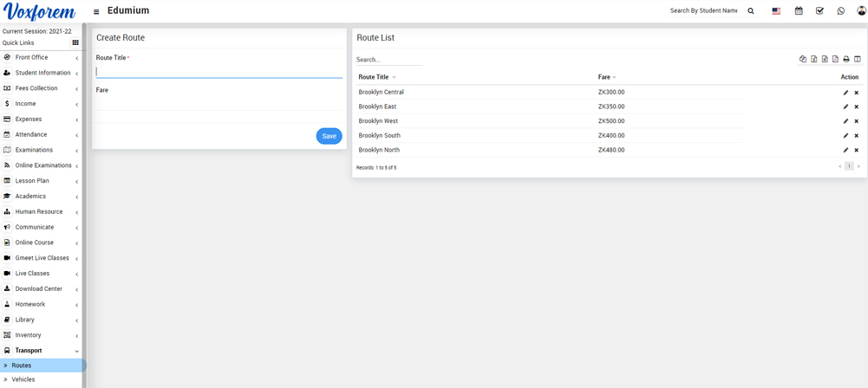
Task: Open the WhatsApp icon in header
Action: coord(840,11)
